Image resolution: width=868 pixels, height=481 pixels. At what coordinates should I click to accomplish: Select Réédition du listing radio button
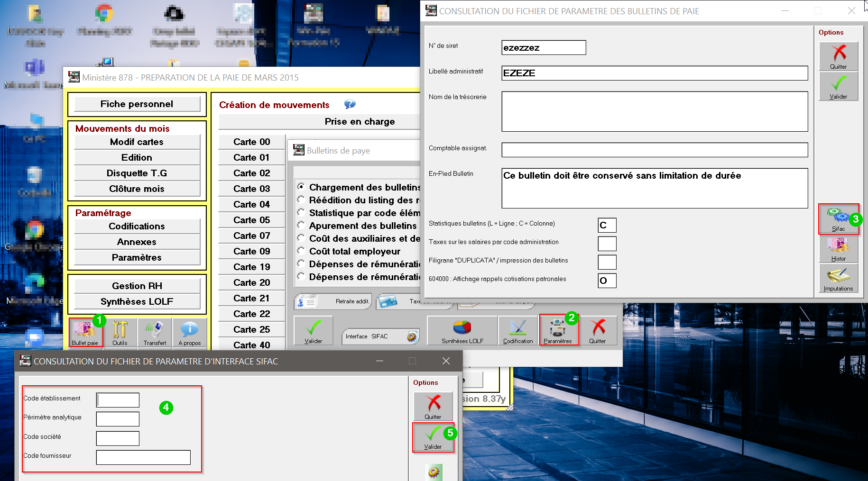pos(301,200)
